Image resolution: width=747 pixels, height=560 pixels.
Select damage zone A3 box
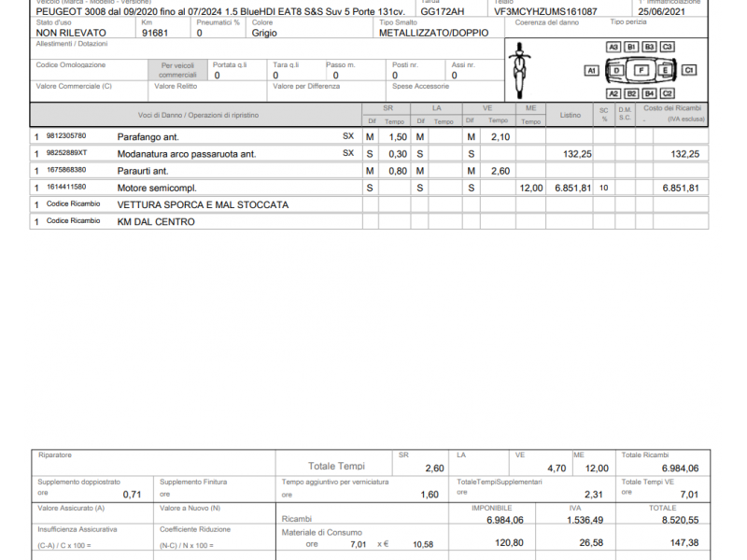tap(613, 47)
